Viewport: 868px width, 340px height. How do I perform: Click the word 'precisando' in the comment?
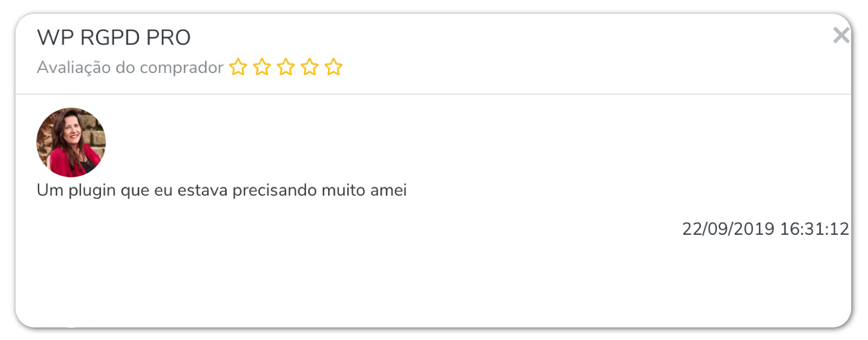274,191
